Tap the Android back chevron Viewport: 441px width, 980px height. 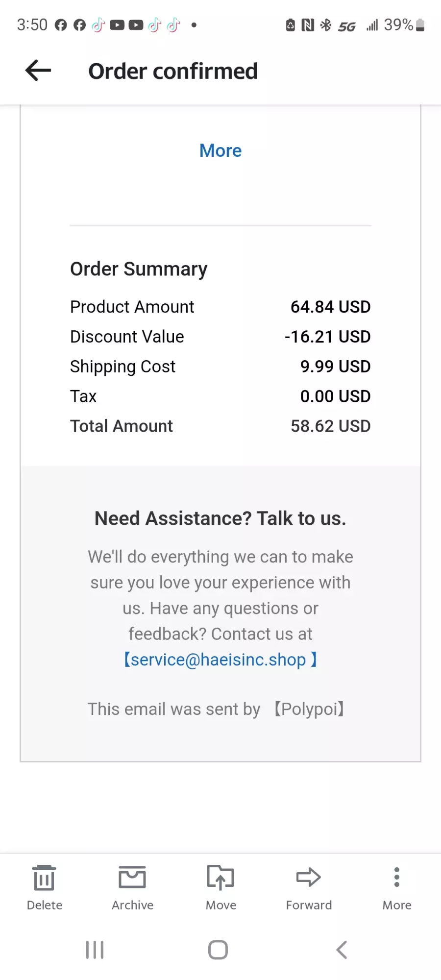342,950
